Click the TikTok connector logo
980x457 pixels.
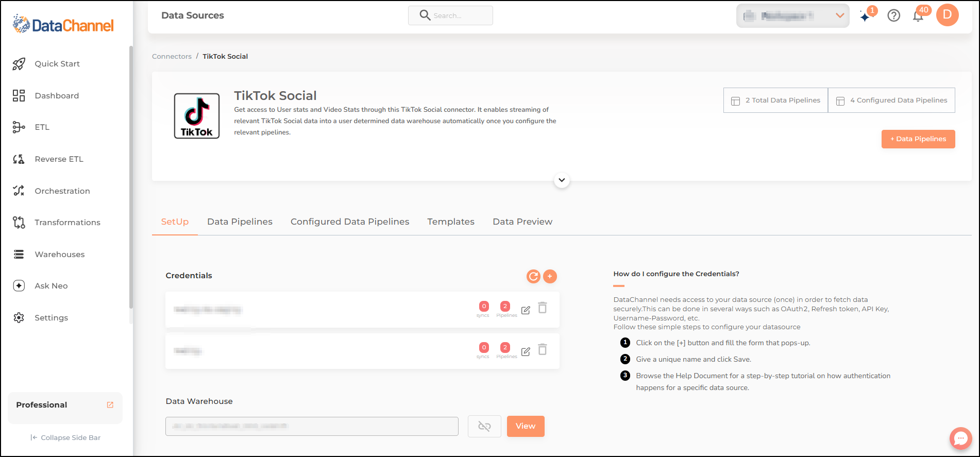coord(197,116)
